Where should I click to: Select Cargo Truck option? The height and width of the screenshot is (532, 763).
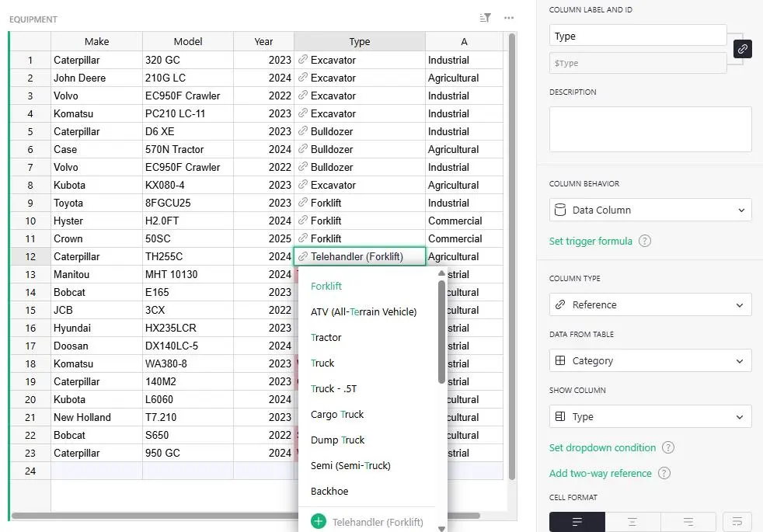click(368, 414)
